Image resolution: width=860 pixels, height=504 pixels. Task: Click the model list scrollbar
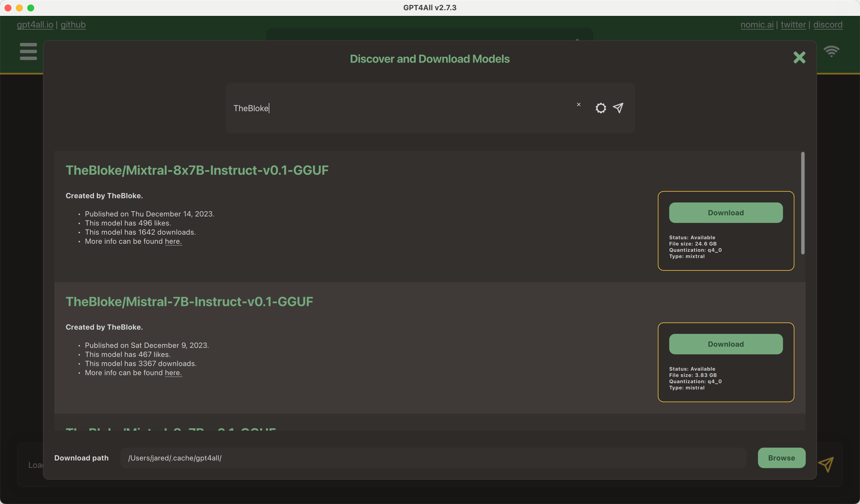coord(803,203)
